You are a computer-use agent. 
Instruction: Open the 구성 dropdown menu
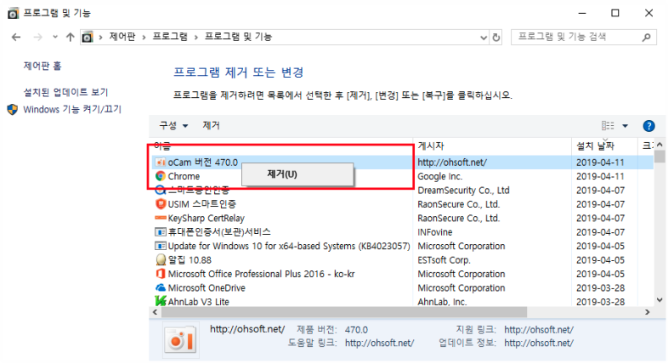point(173,126)
